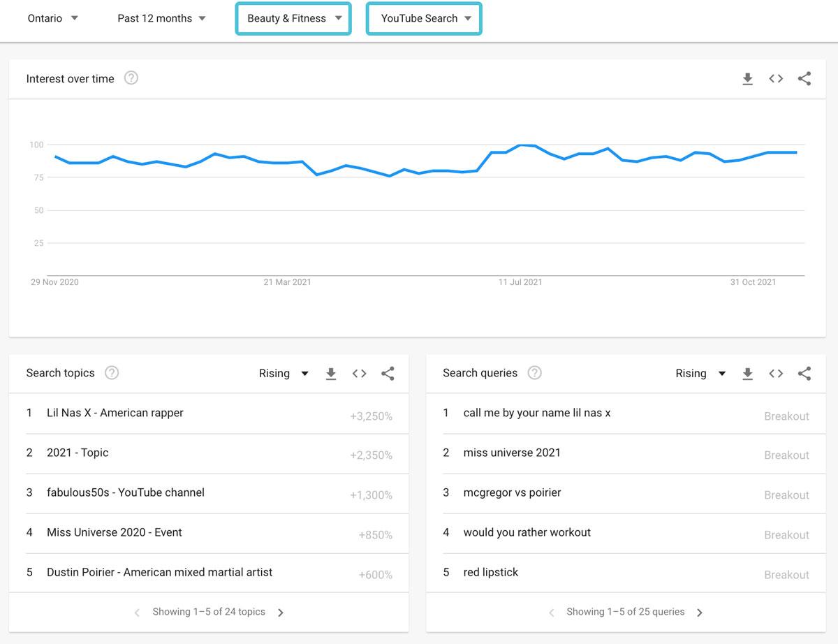
Task: Open Lil Nas X - American rapper topic
Action: click(115, 413)
